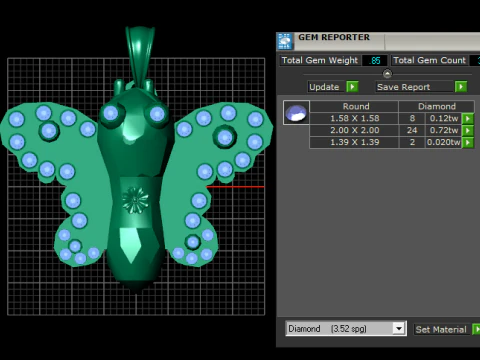The width and height of the screenshot is (480, 360).
Task: Click the Total Gem Weight label
Action: (320, 60)
